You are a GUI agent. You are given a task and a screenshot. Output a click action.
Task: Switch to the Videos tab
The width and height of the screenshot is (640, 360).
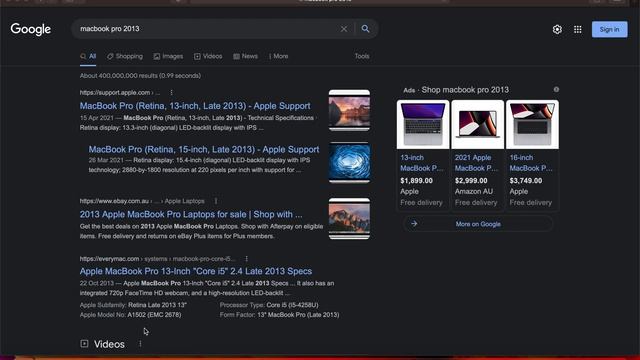point(208,56)
